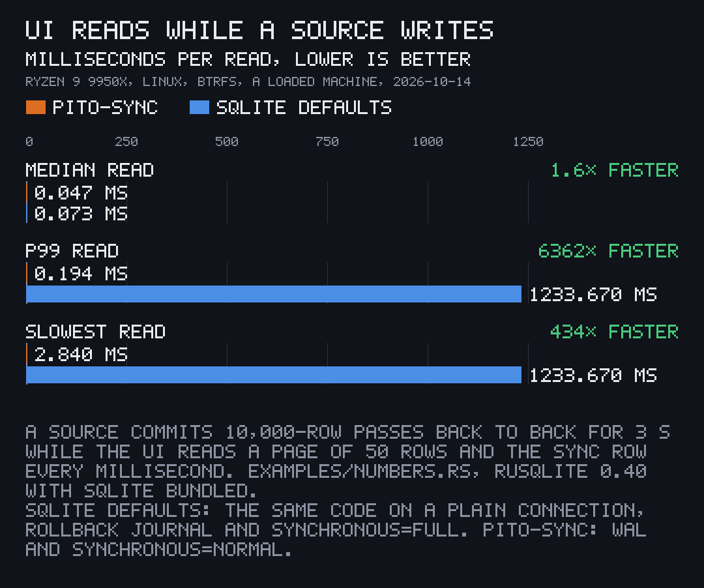Click the SLOWEST READ row heading
This screenshot has width=704, height=588.
(96, 332)
